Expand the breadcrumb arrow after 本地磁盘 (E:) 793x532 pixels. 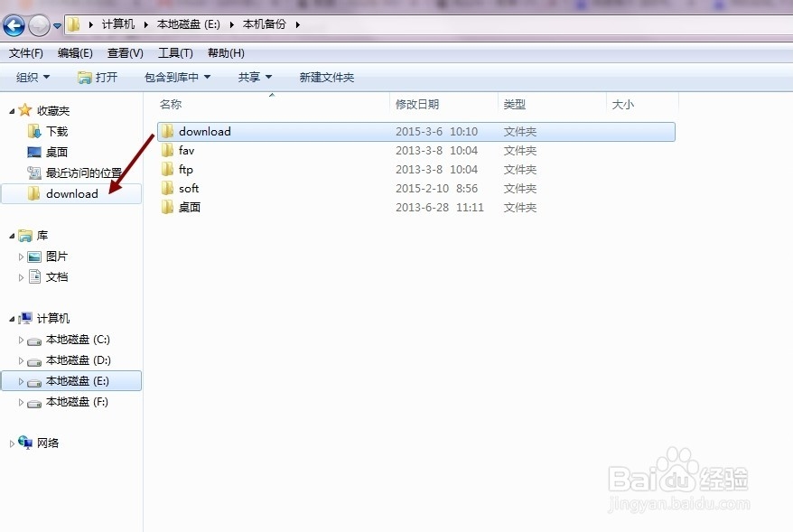[231, 24]
